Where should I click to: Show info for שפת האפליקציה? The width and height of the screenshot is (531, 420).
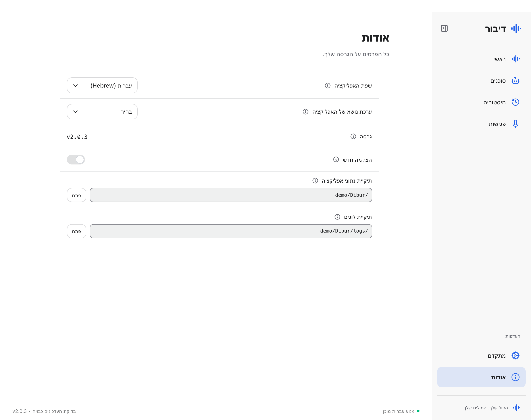tap(327, 86)
